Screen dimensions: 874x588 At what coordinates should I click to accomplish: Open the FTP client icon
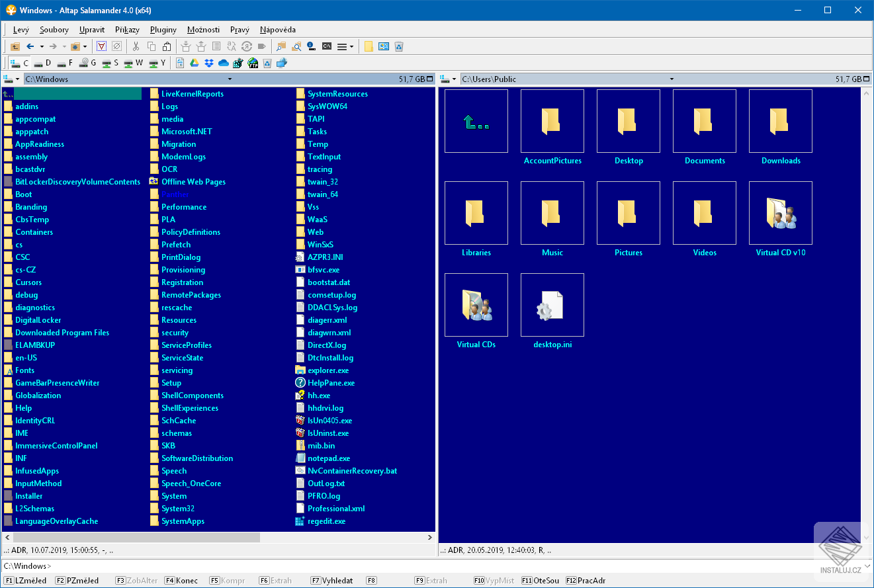tap(253, 63)
